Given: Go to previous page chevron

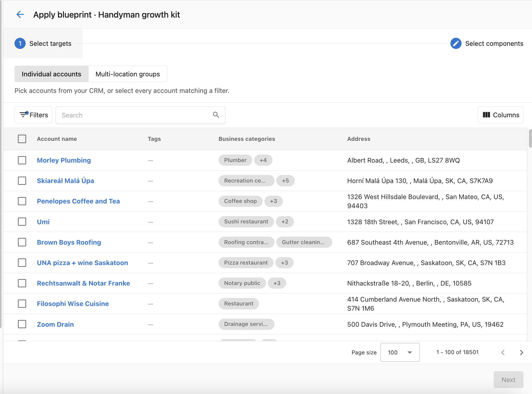Looking at the screenshot, I should coord(503,352).
